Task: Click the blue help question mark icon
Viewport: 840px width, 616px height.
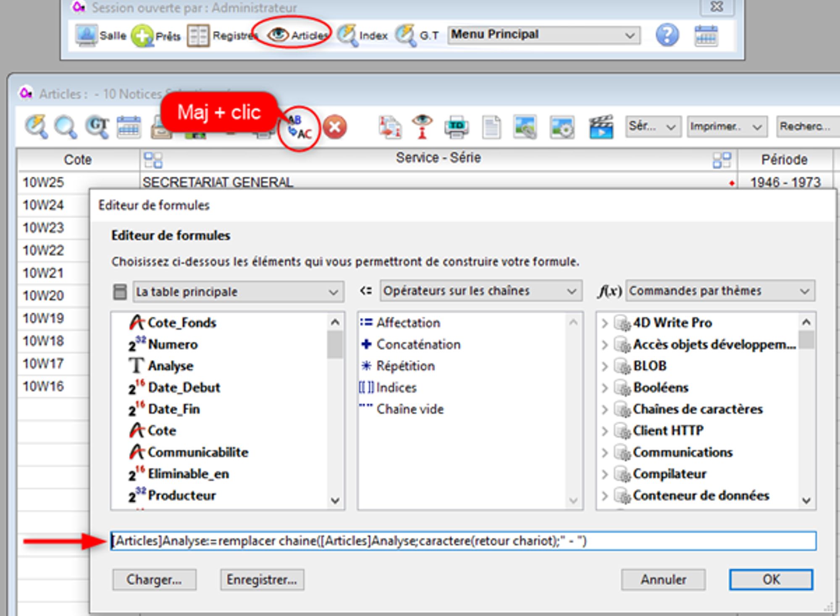Action: (x=667, y=35)
